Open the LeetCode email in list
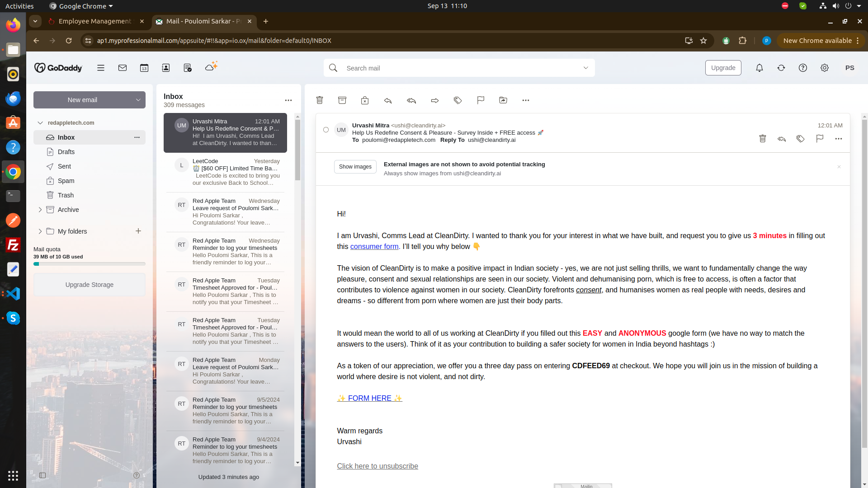Viewport: 868px width, 488px height. click(225, 172)
